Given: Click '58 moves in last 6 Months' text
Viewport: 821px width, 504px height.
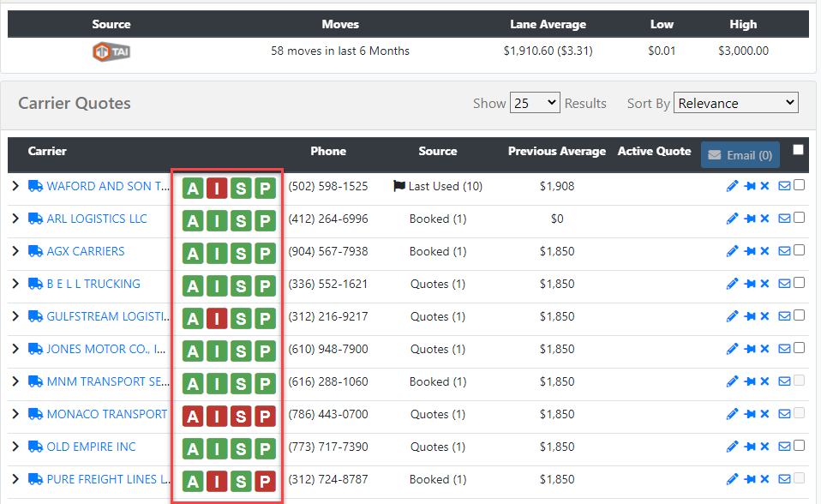Looking at the screenshot, I should pyautogui.click(x=340, y=51).
